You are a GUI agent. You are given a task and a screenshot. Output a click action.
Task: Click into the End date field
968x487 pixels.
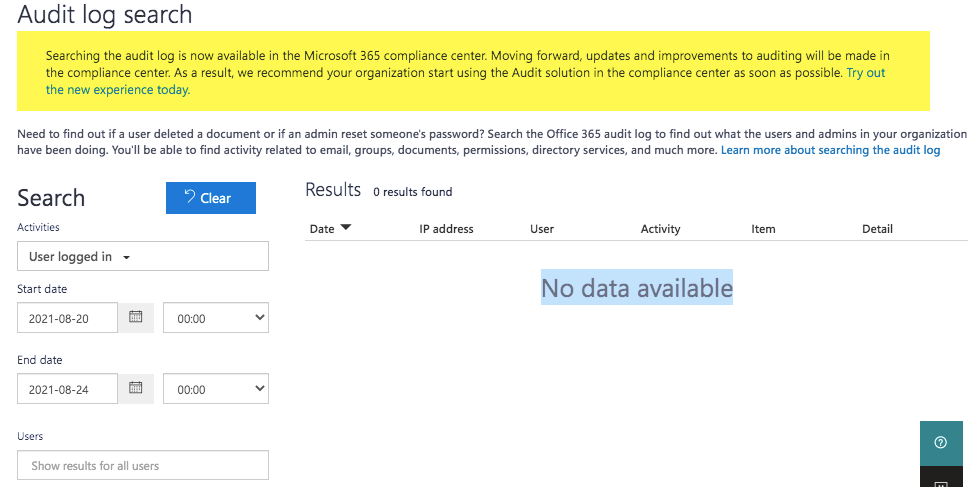(68, 389)
